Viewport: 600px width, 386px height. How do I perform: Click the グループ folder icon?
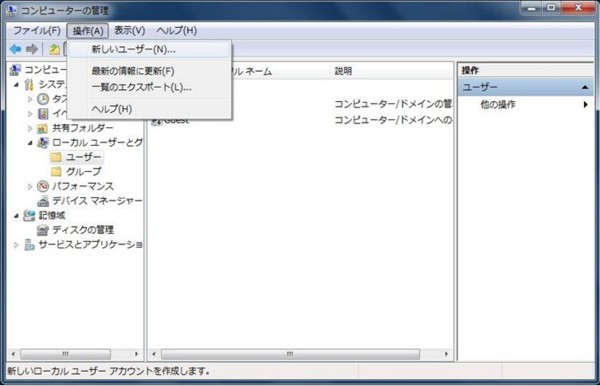(x=56, y=172)
